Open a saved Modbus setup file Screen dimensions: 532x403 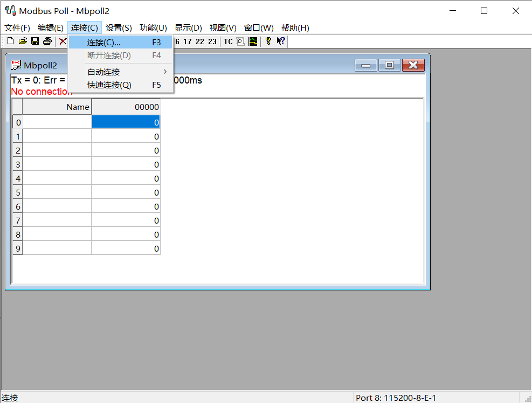(x=22, y=41)
